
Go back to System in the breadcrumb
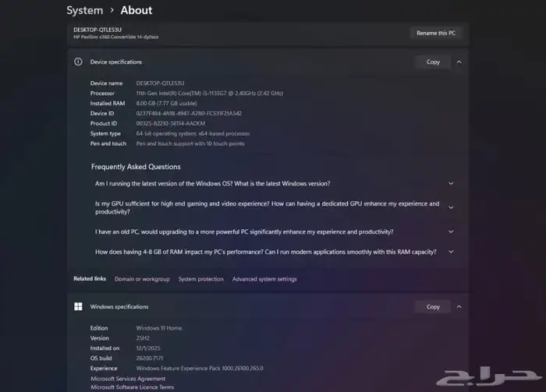84,10
